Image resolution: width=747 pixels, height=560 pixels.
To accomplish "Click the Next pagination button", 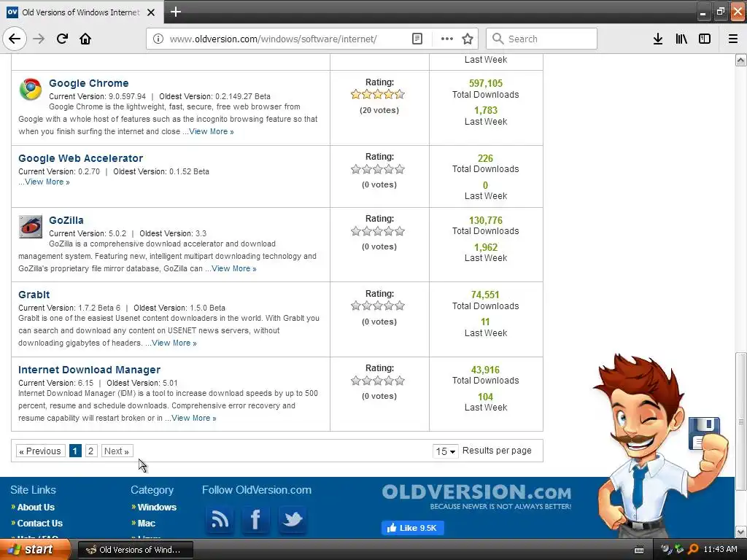I will pos(117,451).
